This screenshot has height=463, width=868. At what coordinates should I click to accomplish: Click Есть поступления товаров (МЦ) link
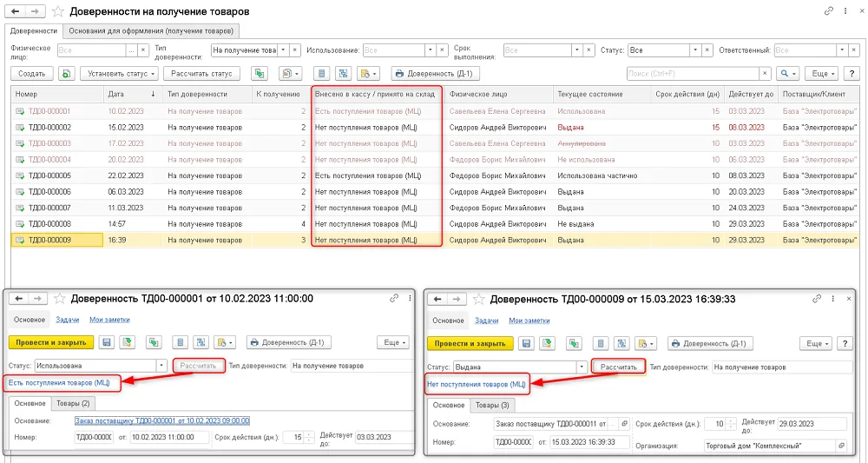pos(59,383)
